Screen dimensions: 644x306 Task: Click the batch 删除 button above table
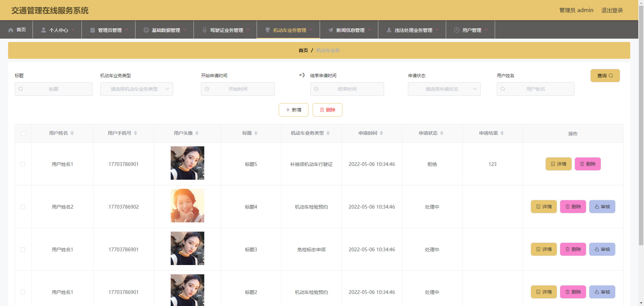click(x=327, y=110)
